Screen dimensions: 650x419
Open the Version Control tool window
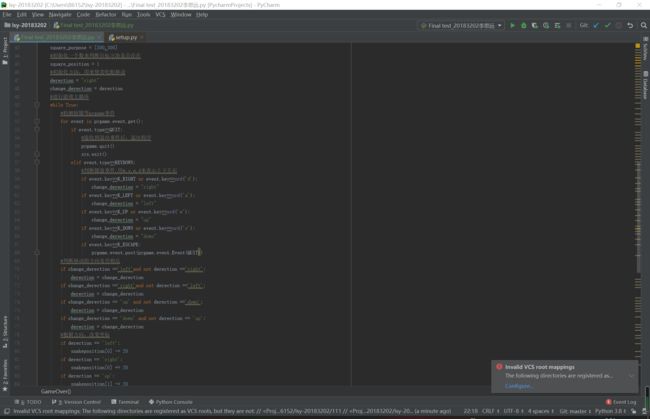[76, 402]
